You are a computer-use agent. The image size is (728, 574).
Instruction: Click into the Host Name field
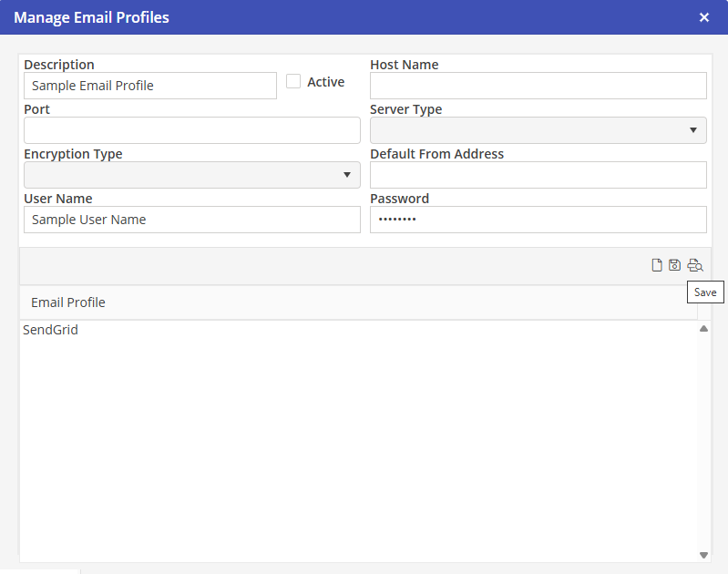(x=538, y=86)
